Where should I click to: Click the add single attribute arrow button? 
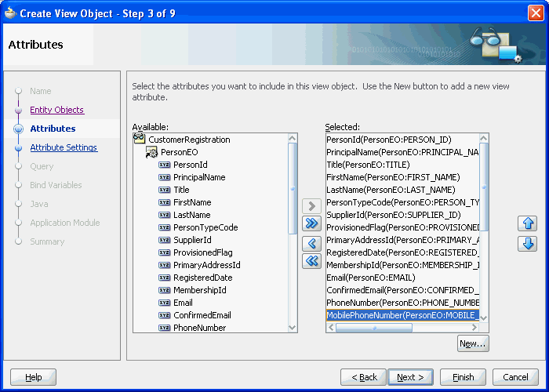pyautogui.click(x=311, y=205)
